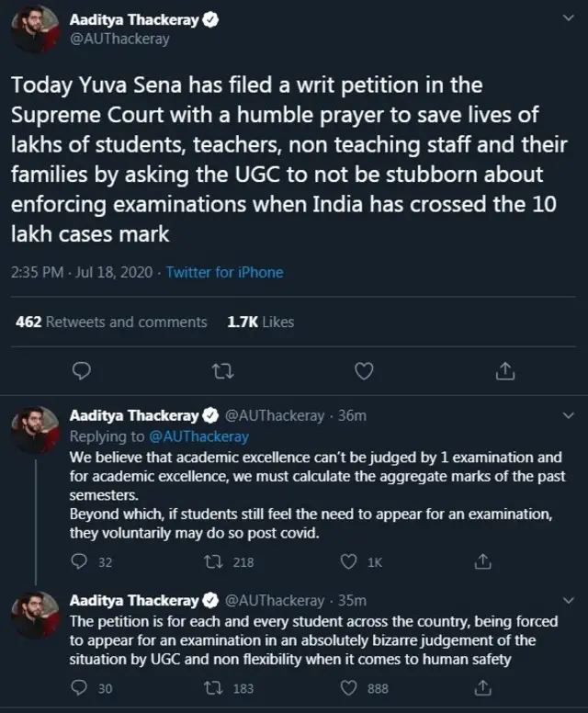588x713 pixels.
Task: Like the main tweet with heart icon
Action: pyautogui.click(x=364, y=371)
